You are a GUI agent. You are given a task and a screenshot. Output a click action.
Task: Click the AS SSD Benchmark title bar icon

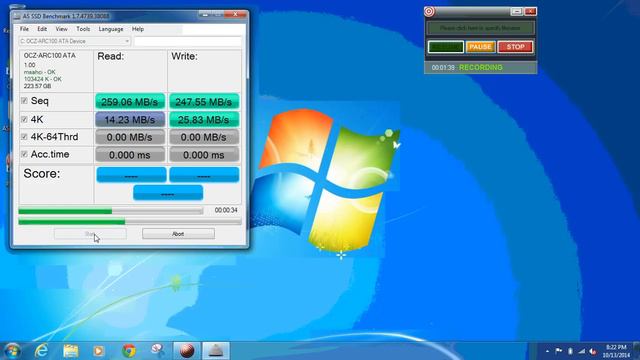pyautogui.click(x=17, y=16)
